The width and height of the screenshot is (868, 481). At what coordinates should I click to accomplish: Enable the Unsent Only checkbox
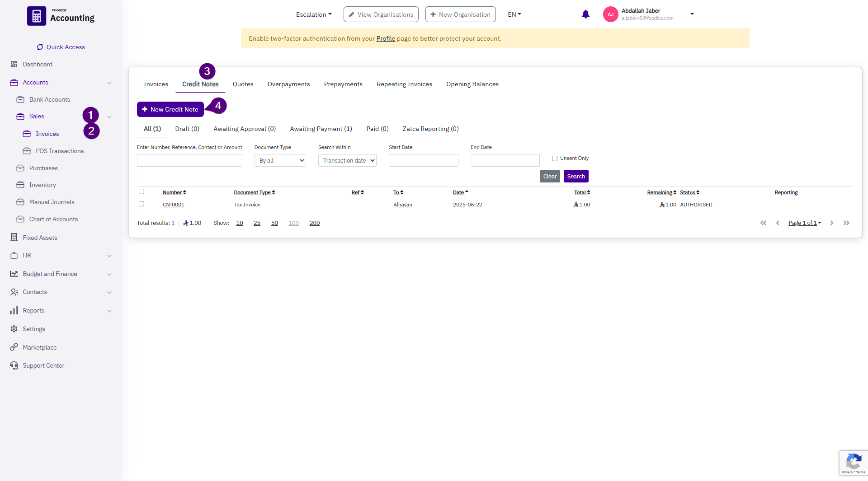555,159
